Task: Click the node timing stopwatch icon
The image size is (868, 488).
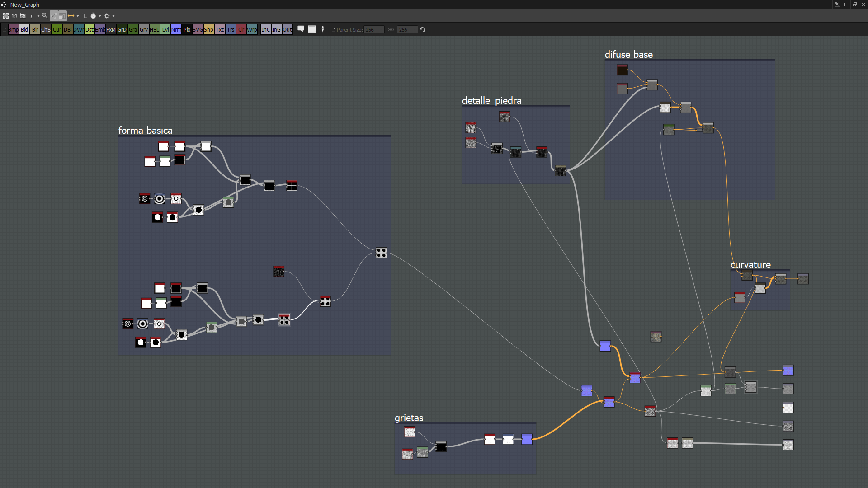Action: (93, 16)
